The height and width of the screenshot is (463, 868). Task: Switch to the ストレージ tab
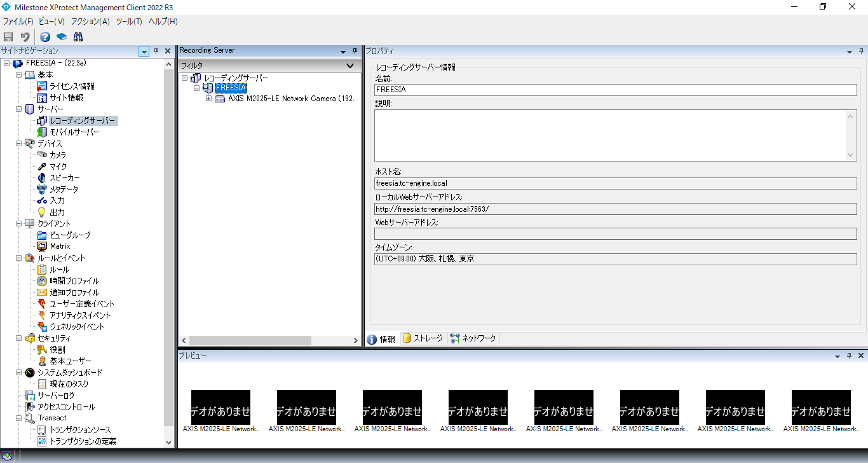[423, 338]
